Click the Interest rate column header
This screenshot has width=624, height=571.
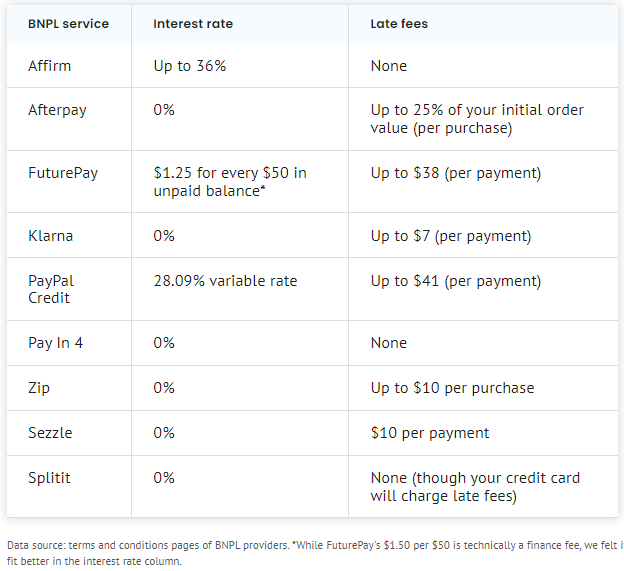click(193, 24)
